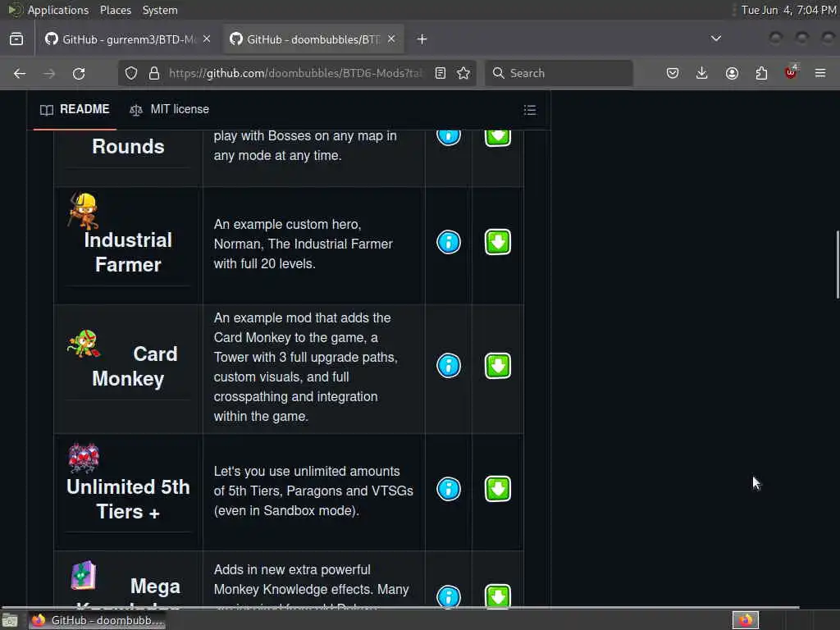Click the GitHub - doombubb taskbar entry
Viewport: 840px width, 630px height.
point(97,620)
